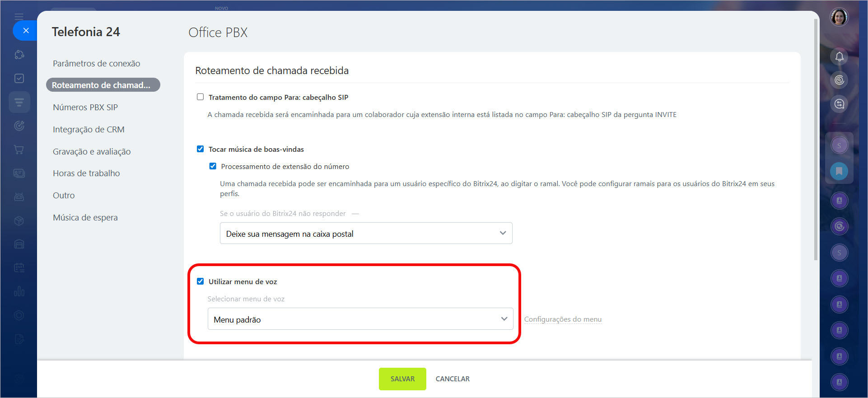Click the 'Utilizar menu de voz' label text
Image resolution: width=868 pixels, height=398 pixels.
pyautogui.click(x=243, y=281)
